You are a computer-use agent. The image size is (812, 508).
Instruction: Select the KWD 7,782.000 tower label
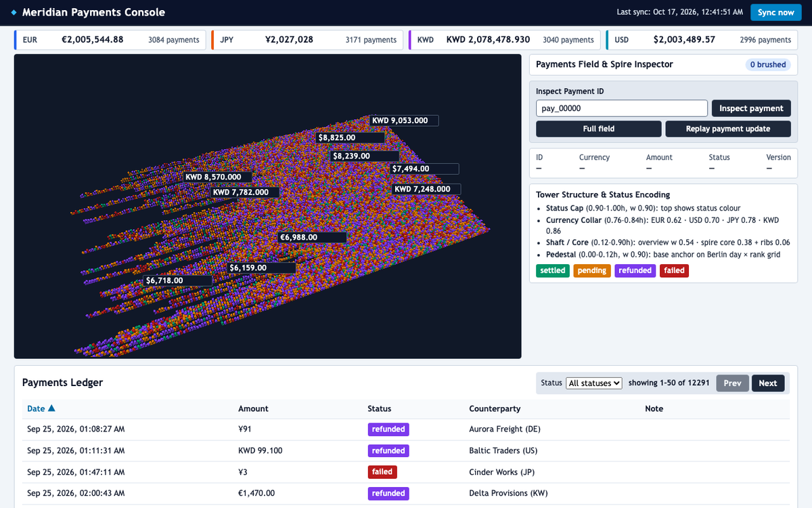[x=246, y=192]
